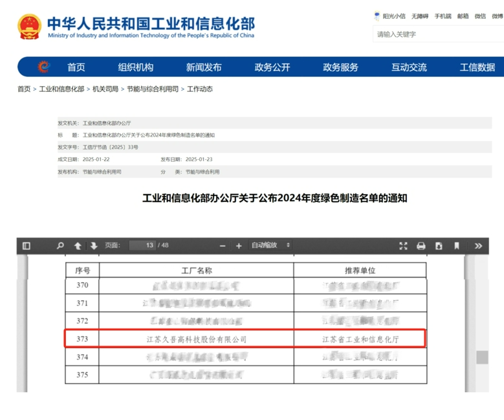Click the 分类 value 节能与综合利用

(203, 171)
